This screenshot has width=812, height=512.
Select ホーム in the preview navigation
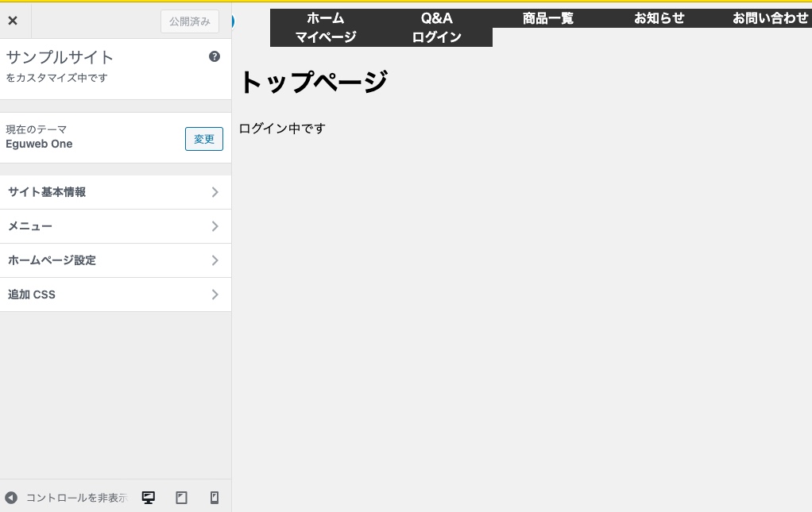click(326, 18)
